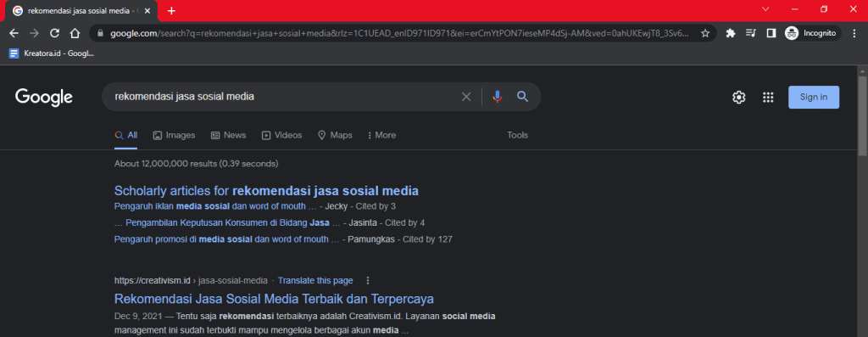The height and width of the screenshot is (337, 868).
Task: Go forward to the next page
Action: click(x=34, y=33)
